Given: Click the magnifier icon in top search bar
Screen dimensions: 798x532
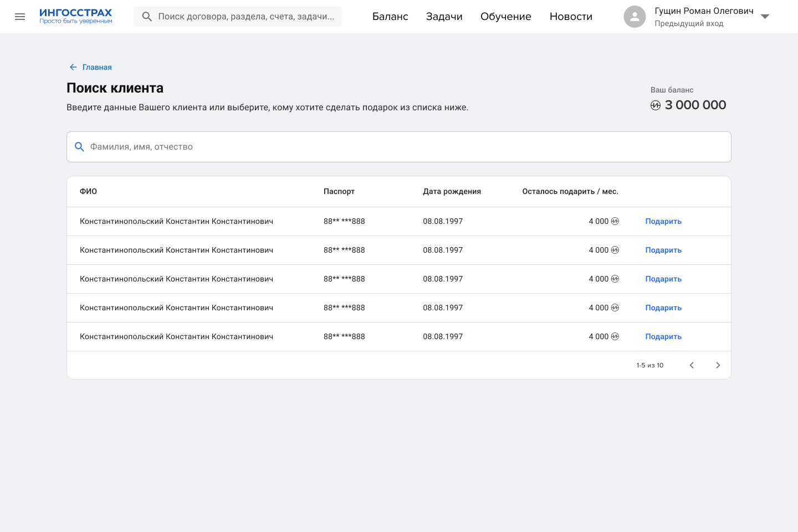Looking at the screenshot, I should tap(147, 17).
